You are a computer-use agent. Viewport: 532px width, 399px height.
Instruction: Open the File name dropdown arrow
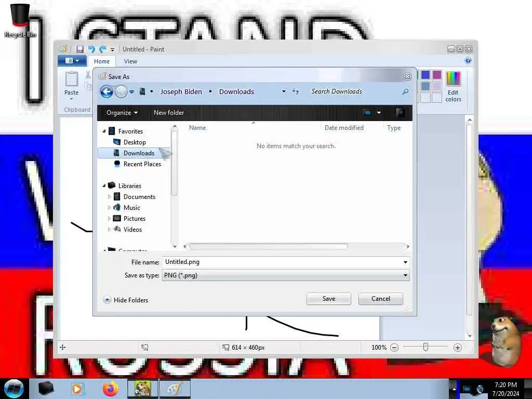coord(405,262)
